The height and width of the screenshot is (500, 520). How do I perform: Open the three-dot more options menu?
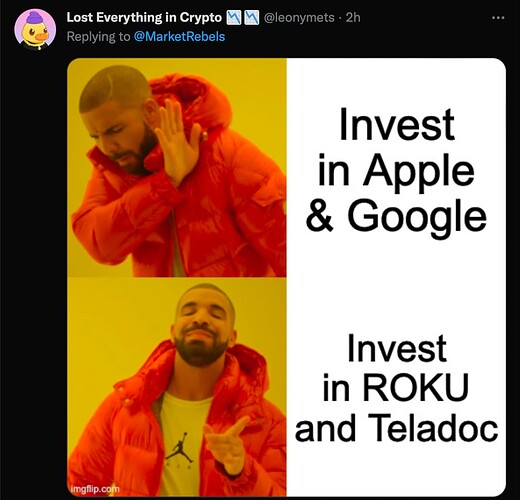(498, 18)
